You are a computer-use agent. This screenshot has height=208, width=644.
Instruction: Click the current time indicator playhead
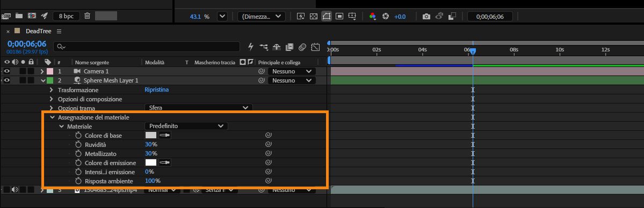pos(473,51)
